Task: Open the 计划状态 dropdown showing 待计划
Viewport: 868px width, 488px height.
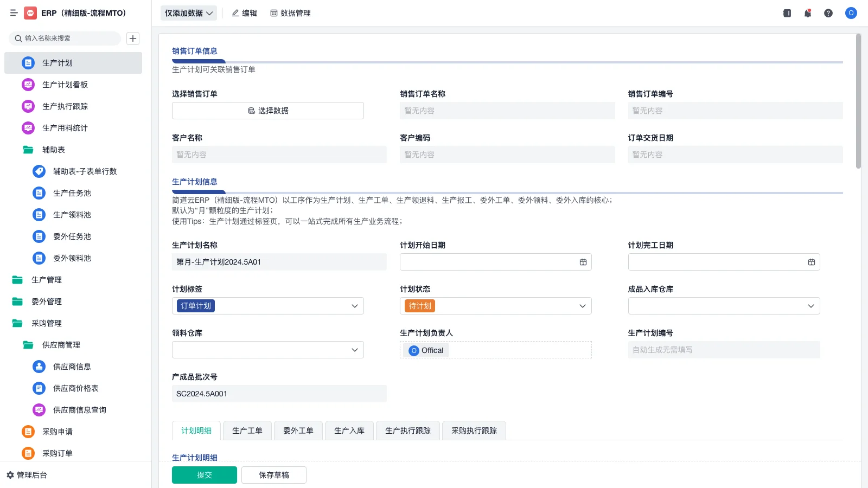Action: (583, 306)
